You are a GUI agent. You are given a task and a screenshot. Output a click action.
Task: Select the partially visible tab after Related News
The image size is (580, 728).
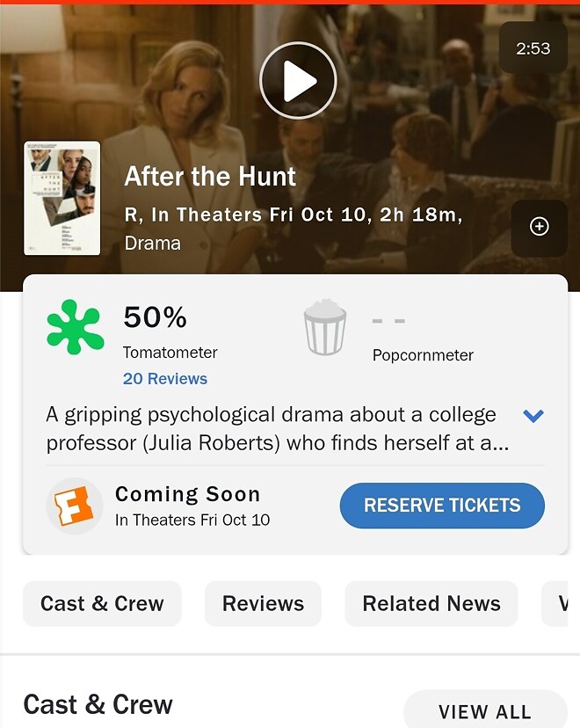(561, 604)
